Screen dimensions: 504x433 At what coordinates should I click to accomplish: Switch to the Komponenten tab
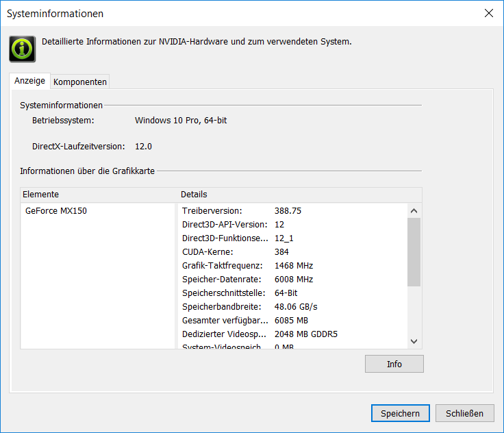79,82
